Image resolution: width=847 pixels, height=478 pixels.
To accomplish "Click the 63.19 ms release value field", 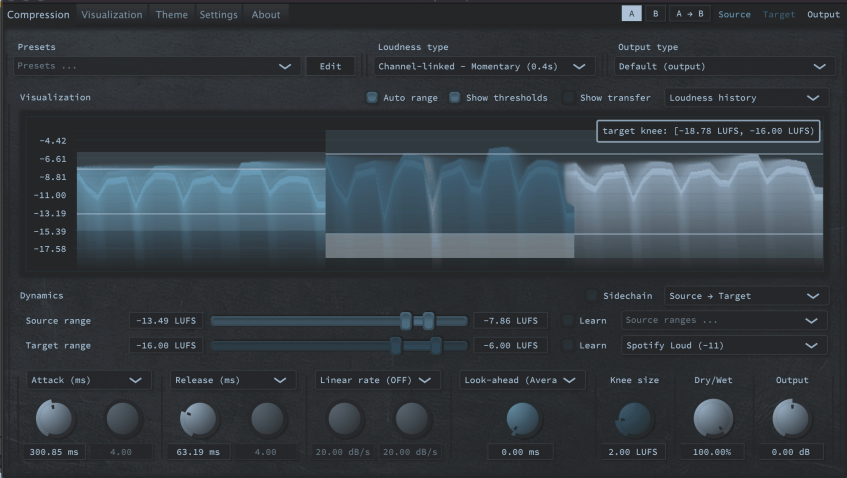I will [x=198, y=452].
